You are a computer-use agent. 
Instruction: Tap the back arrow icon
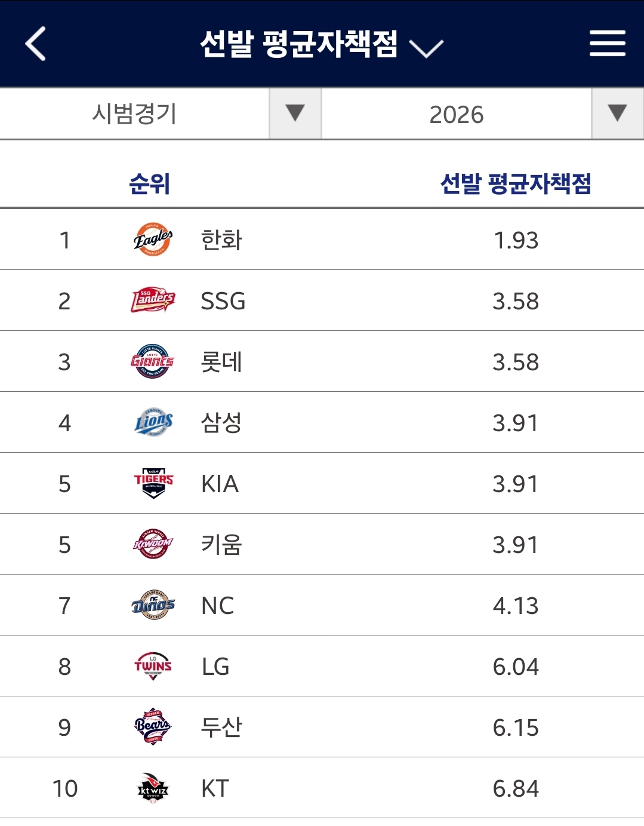coord(36,44)
